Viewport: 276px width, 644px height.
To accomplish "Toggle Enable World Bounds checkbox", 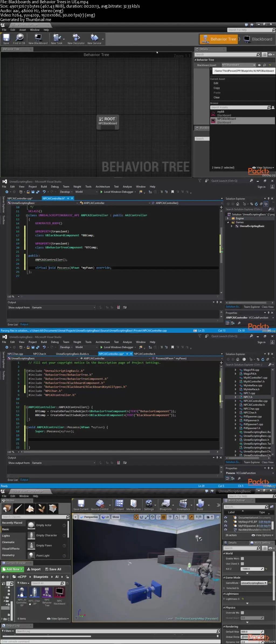I will pyautogui.click(x=242, y=558).
